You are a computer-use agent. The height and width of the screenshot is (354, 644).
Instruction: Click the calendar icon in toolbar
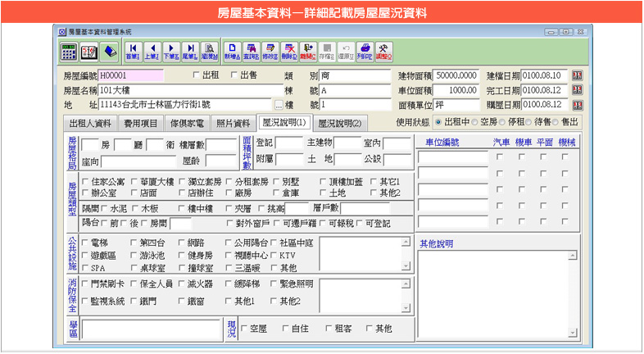click(x=88, y=50)
